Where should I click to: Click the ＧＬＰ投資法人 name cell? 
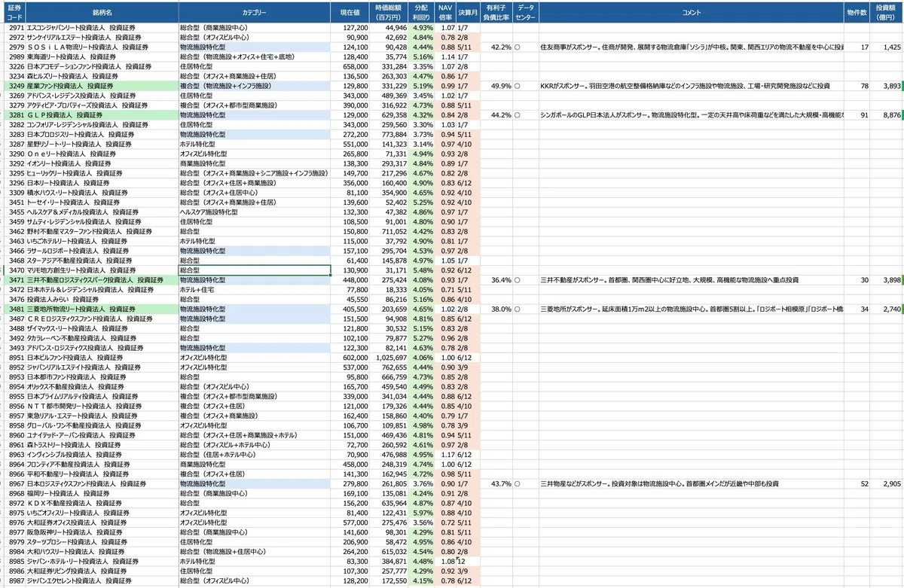102,115
